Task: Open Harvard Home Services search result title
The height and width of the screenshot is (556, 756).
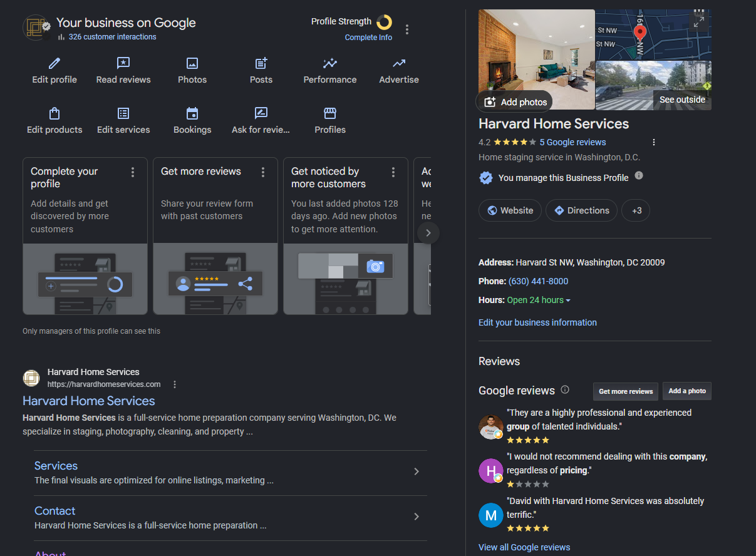Action: (x=89, y=401)
